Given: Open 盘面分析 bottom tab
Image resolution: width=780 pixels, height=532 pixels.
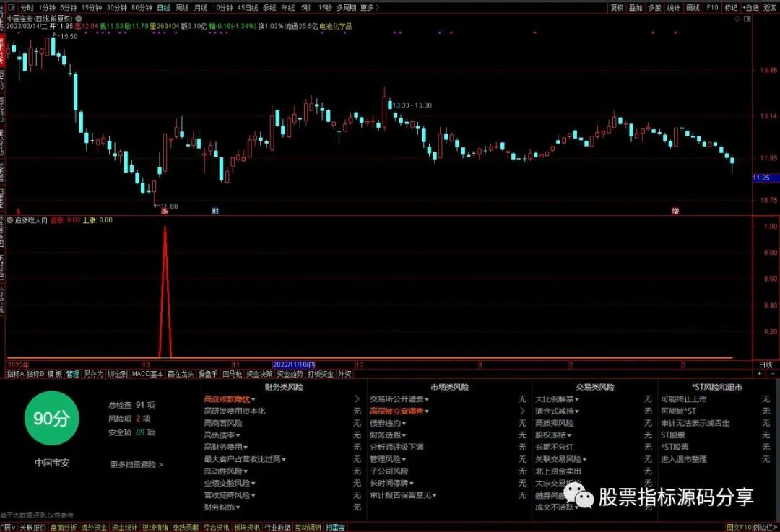Looking at the screenshot, I should (x=64, y=528).
